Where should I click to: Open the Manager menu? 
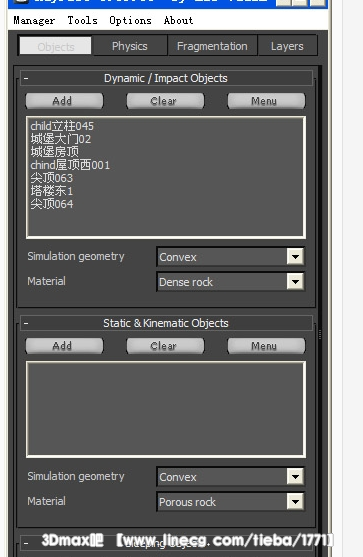pyautogui.click(x=34, y=21)
